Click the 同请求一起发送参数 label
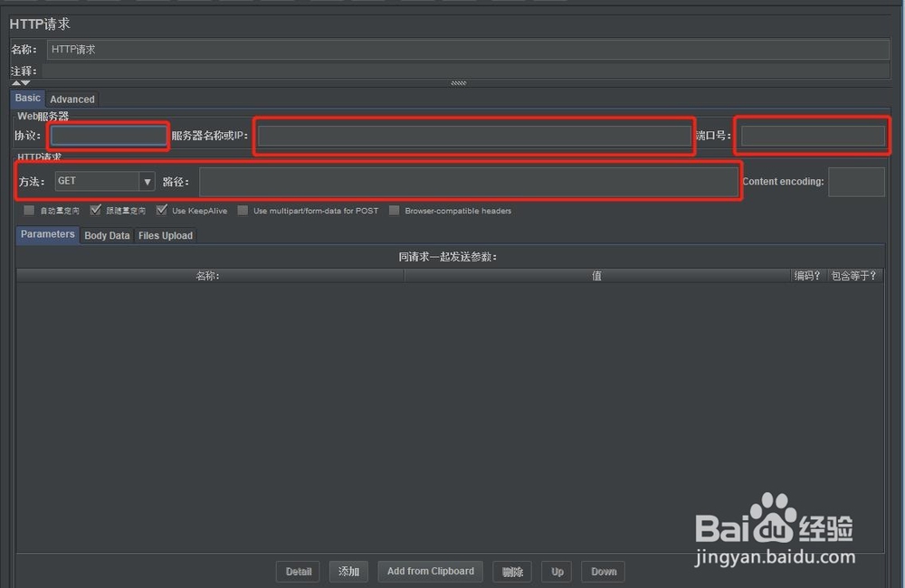 click(448, 257)
